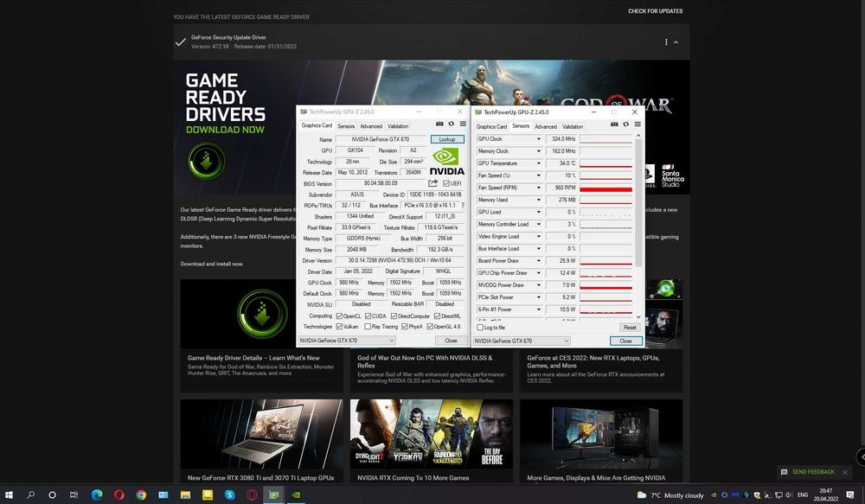This screenshot has height=504, width=865.
Task: Open File Explorer from the taskbar
Action: point(185,494)
